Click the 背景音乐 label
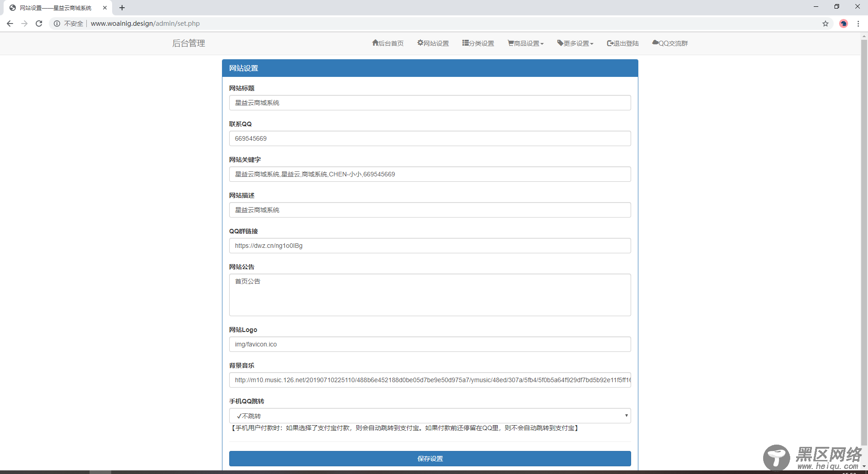868x474 pixels. (242, 365)
